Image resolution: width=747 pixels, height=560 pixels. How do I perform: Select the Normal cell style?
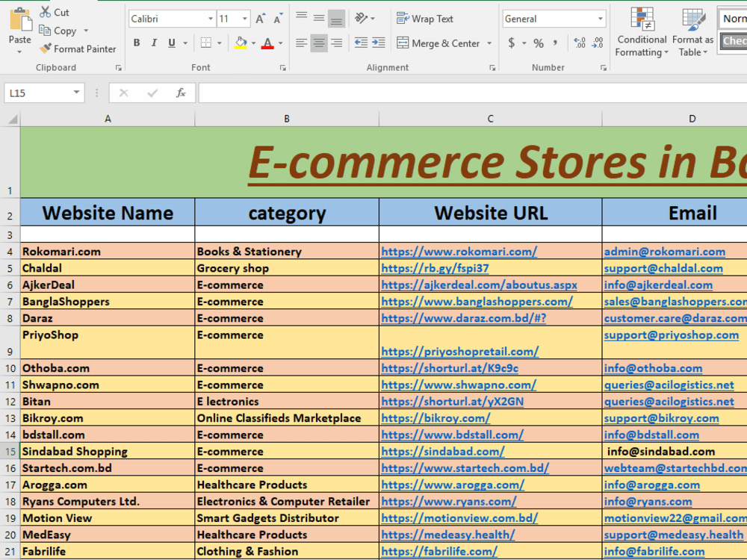pos(733,19)
